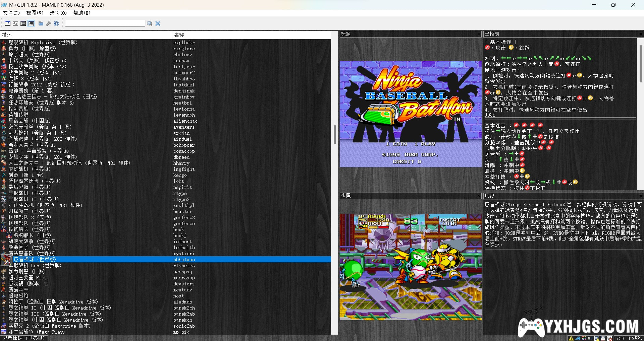
Task: Click inside the game search text field
Action: (x=105, y=23)
